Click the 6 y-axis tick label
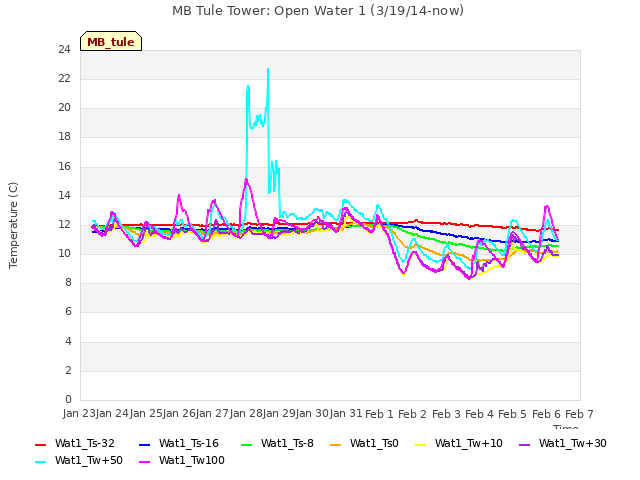Image resolution: width=640 pixels, height=480 pixels. click(68, 312)
